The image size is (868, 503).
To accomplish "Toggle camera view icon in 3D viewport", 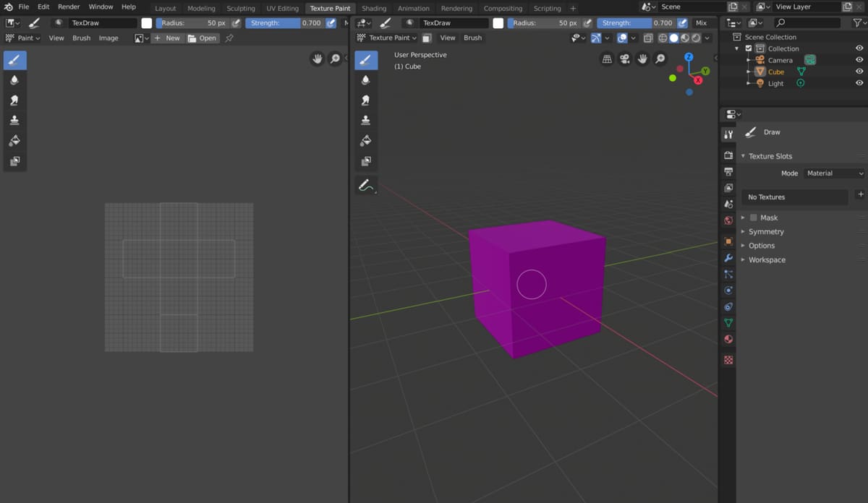I will click(x=624, y=59).
